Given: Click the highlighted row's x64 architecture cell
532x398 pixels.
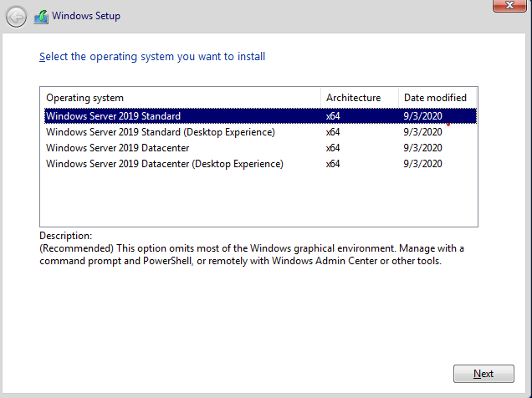Looking at the screenshot, I should (333, 116).
